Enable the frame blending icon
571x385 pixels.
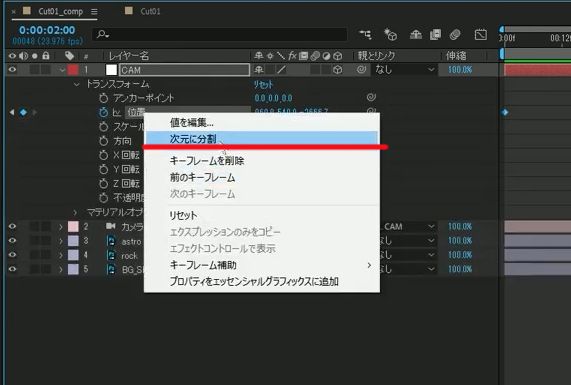pos(435,35)
